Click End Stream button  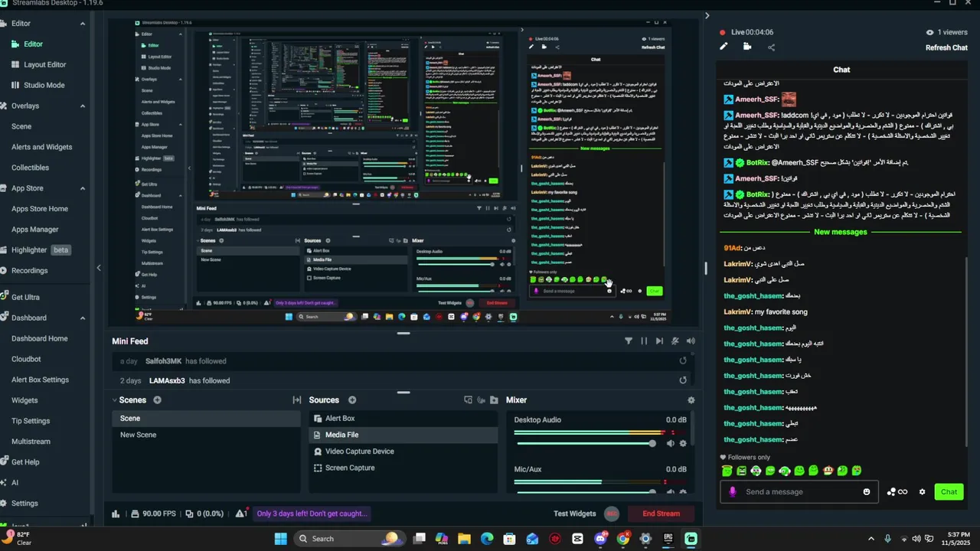(x=661, y=514)
